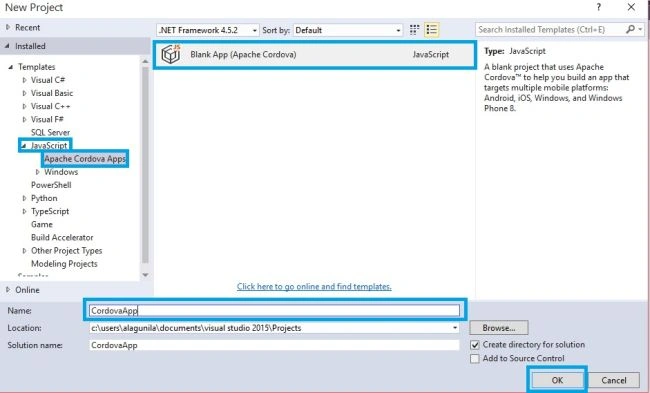Click the Name field containing CordovaApp

tap(274, 311)
